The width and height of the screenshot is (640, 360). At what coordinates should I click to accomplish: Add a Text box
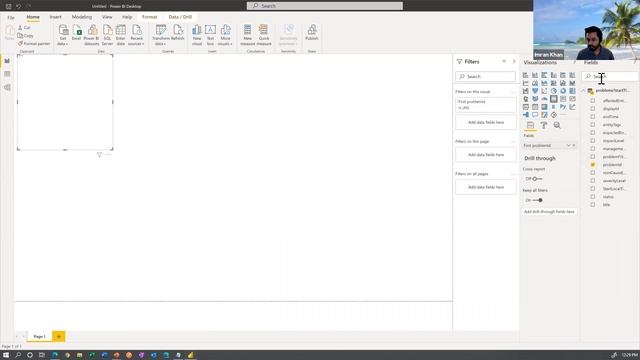click(x=210, y=35)
